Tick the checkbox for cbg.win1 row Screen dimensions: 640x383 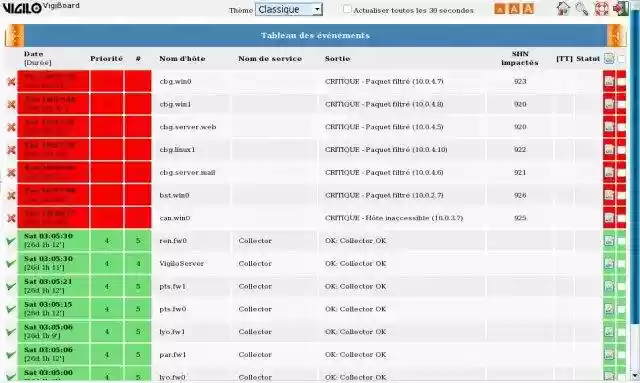(x=621, y=105)
